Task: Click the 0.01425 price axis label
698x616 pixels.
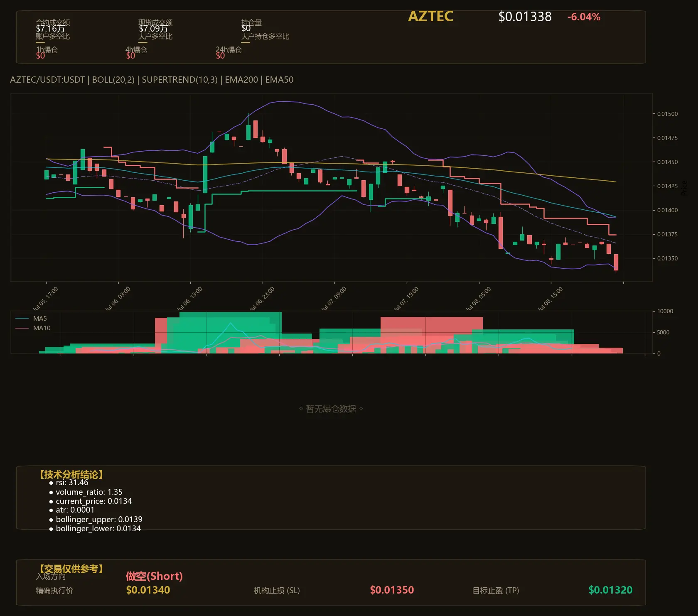Action: 667,186
